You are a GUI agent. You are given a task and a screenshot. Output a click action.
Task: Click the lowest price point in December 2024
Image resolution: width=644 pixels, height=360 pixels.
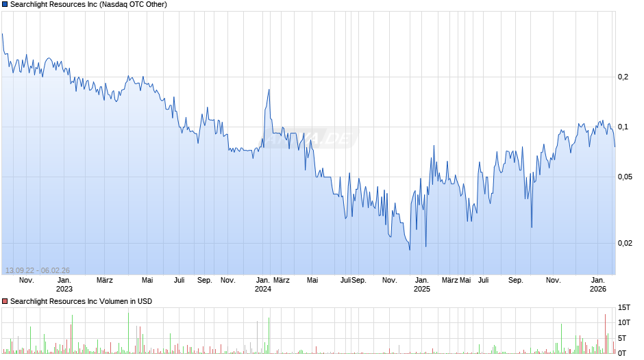[x=410, y=249]
